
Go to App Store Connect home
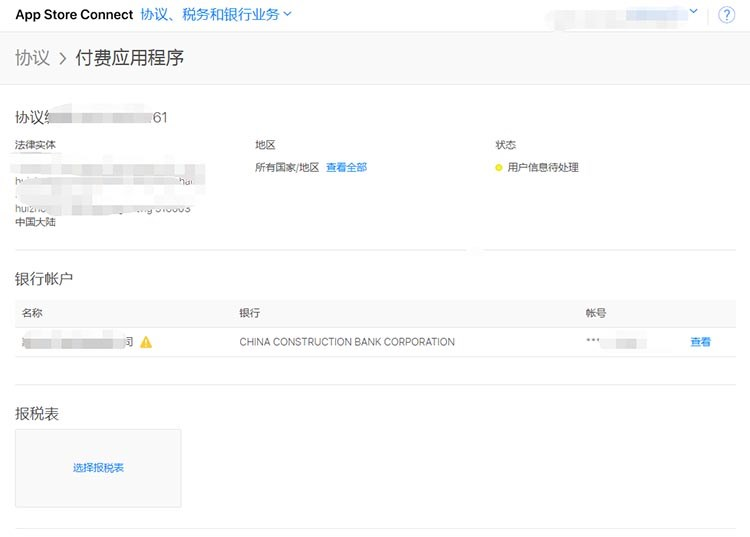point(74,15)
